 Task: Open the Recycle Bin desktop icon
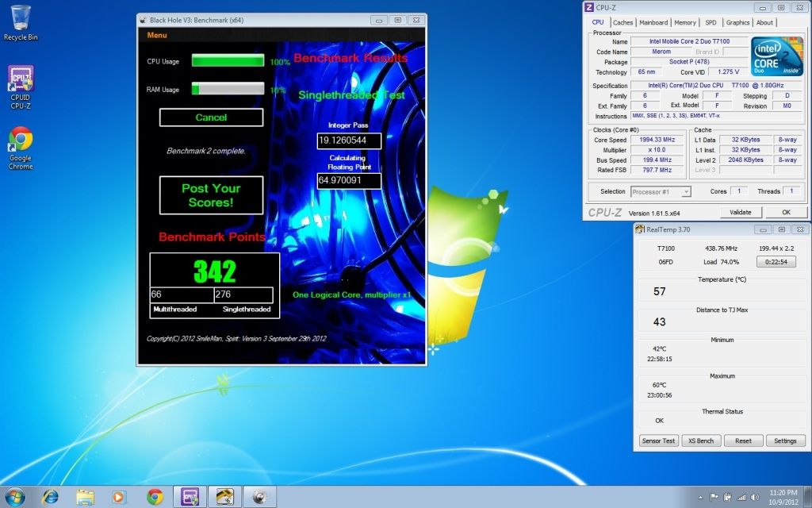tap(20, 23)
